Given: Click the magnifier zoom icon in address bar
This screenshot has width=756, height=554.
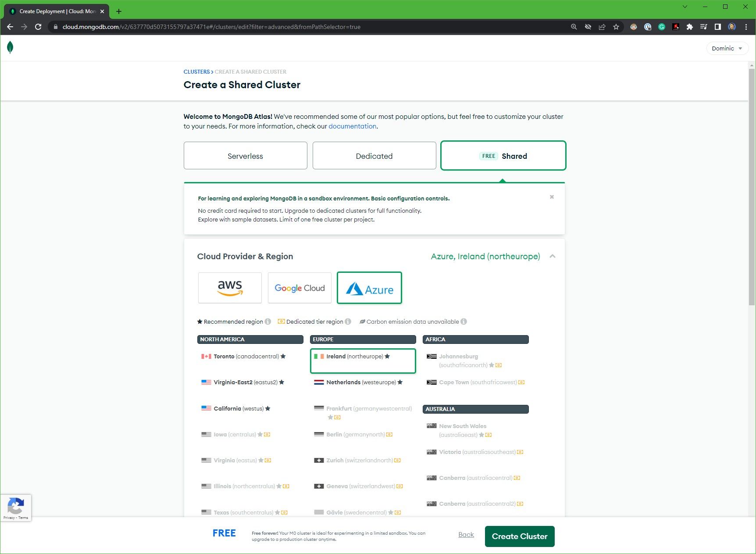Looking at the screenshot, I should pyautogui.click(x=574, y=27).
